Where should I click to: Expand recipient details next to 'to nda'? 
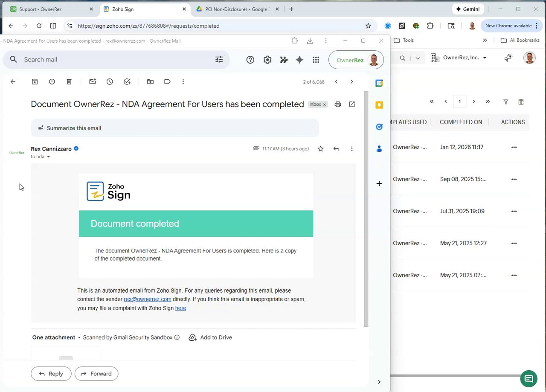click(48, 157)
